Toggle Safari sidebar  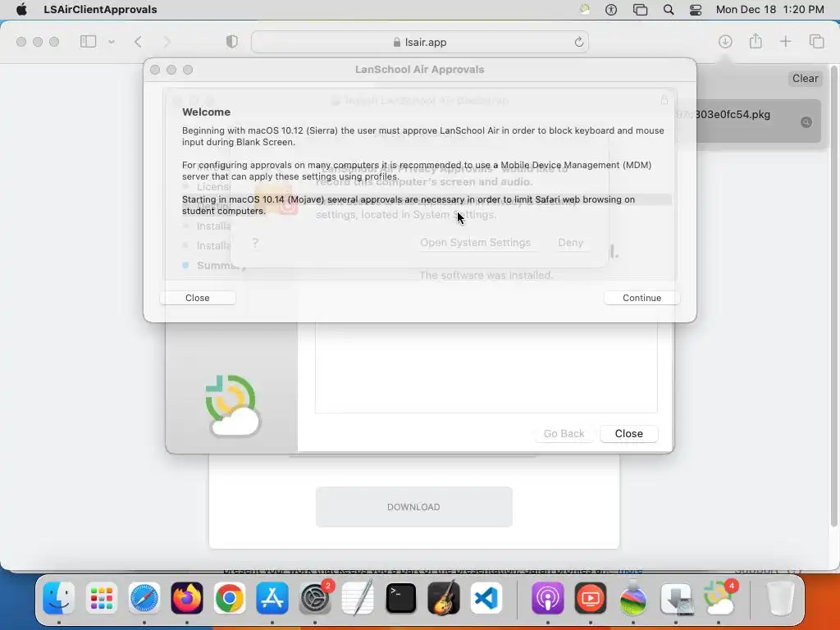(x=88, y=42)
